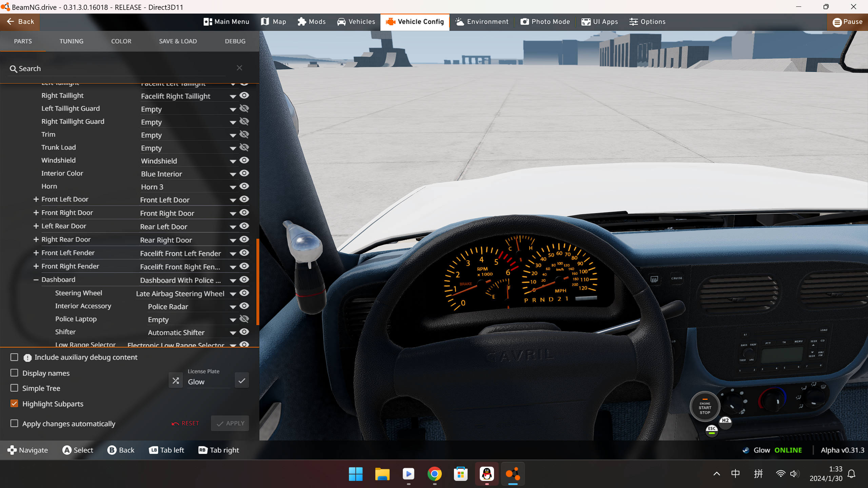
Task: Reset the part configuration
Action: tap(185, 423)
